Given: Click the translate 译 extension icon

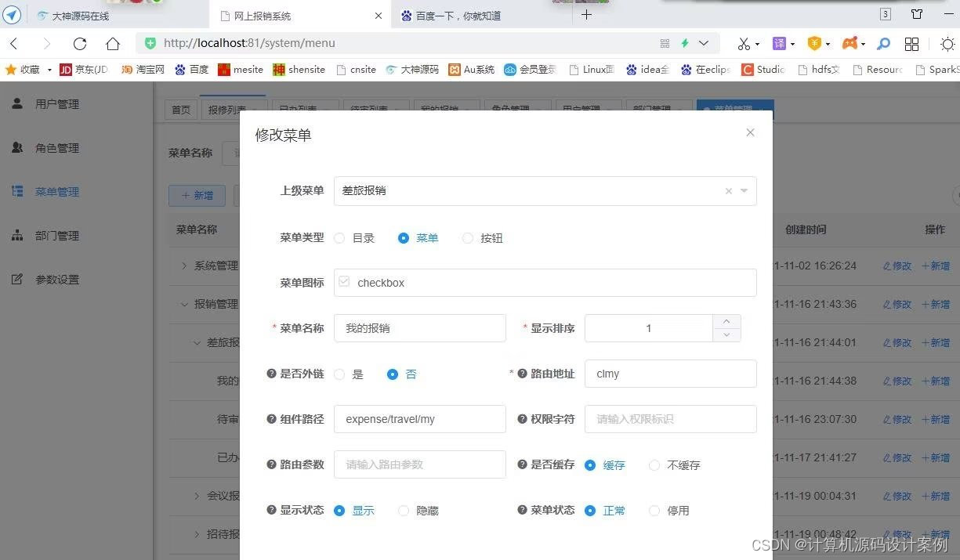Looking at the screenshot, I should [x=779, y=44].
